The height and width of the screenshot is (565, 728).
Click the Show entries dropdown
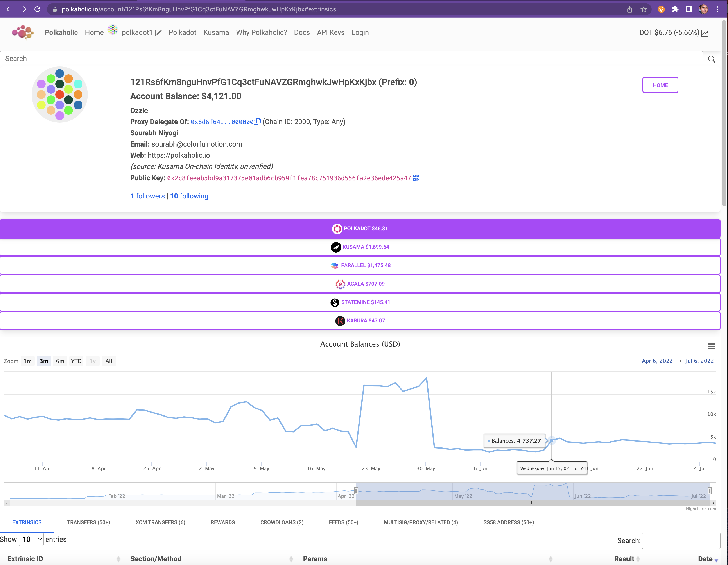click(31, 539)
